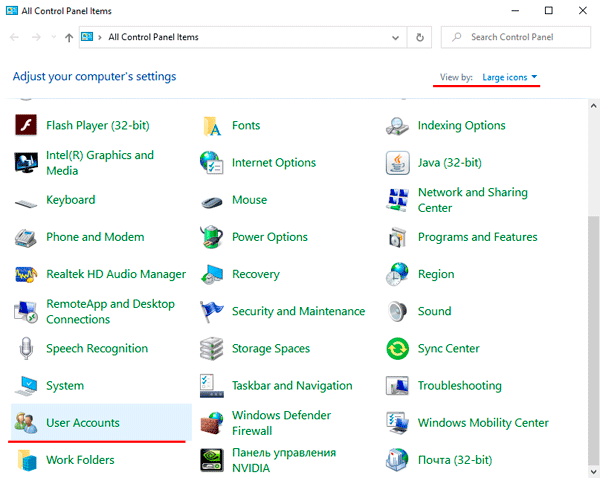Click the Work Folders icon
This screenshot has width=600, height=478.
[27, 460]
